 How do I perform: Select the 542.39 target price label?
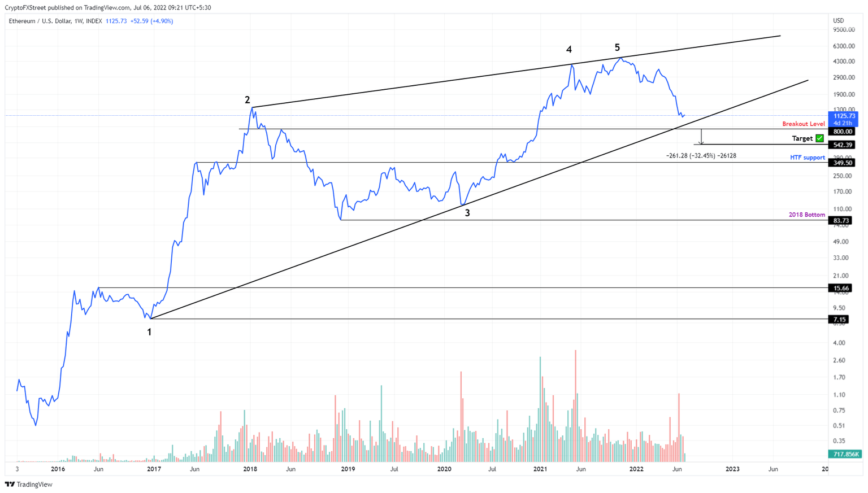841,145
